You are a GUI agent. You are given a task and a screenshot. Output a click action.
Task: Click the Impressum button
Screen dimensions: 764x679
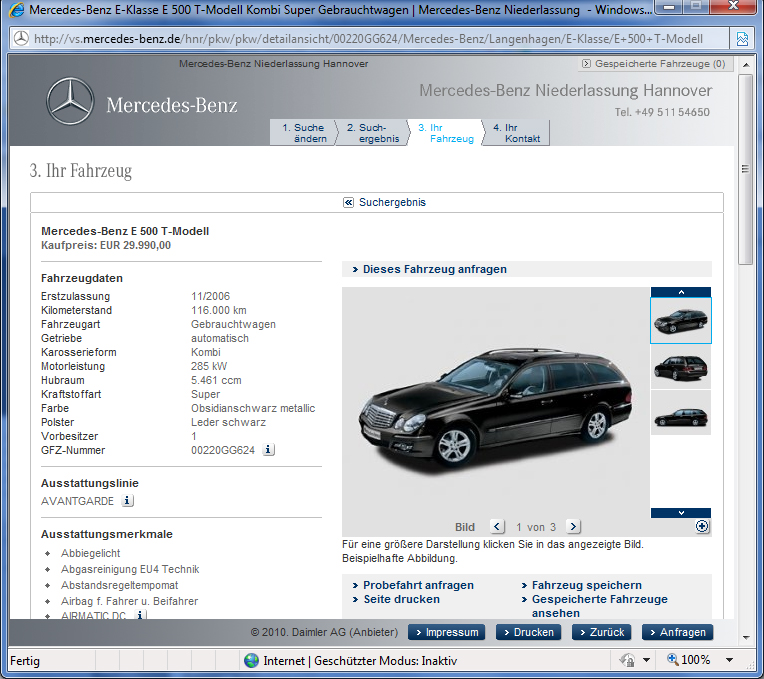tap(446, 632)
